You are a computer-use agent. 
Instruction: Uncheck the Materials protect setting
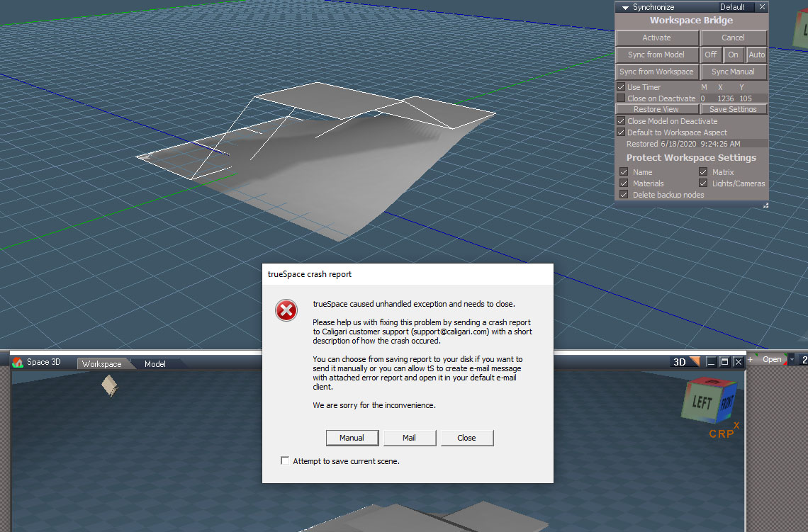point(624,183)
